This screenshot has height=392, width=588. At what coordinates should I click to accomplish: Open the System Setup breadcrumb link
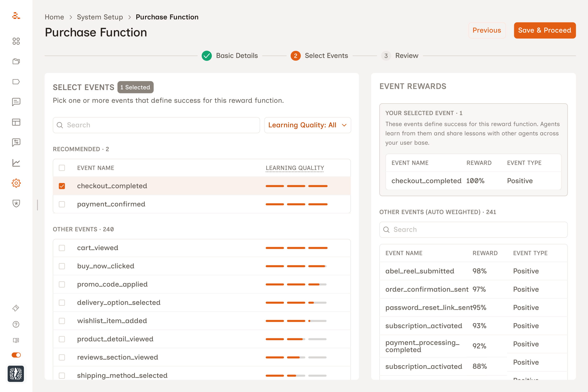click(100, 17)
